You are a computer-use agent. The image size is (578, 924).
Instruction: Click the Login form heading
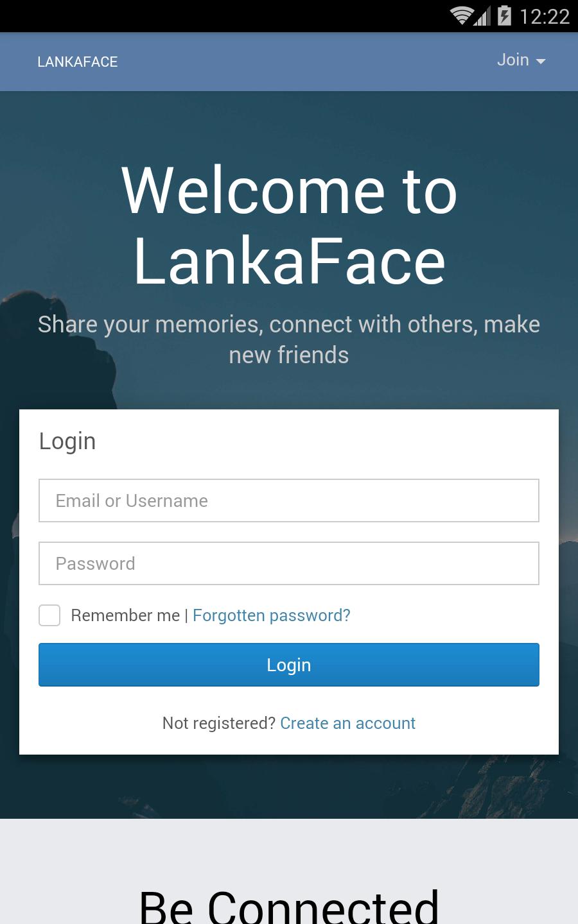[x=67, y=441]
